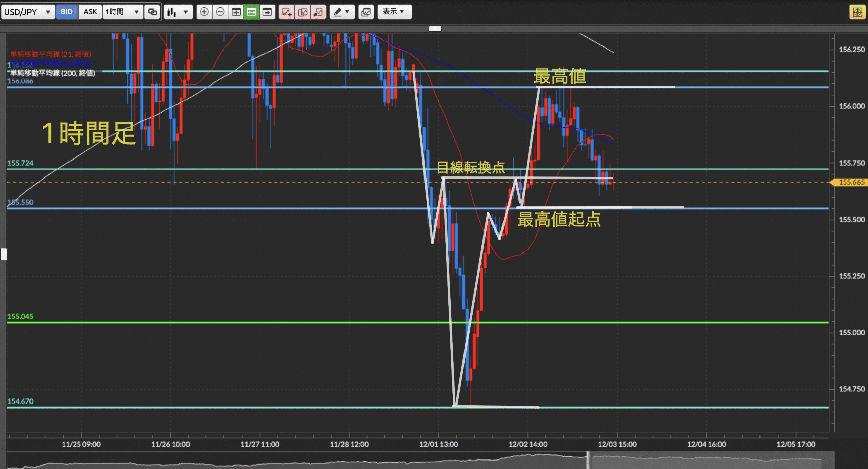
Task: Click the scroll to latest candle icon
Action: click(x=267, y=12)
